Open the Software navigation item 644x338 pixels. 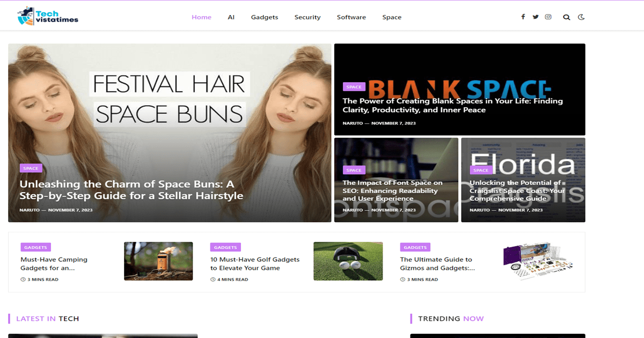[352, 17]
